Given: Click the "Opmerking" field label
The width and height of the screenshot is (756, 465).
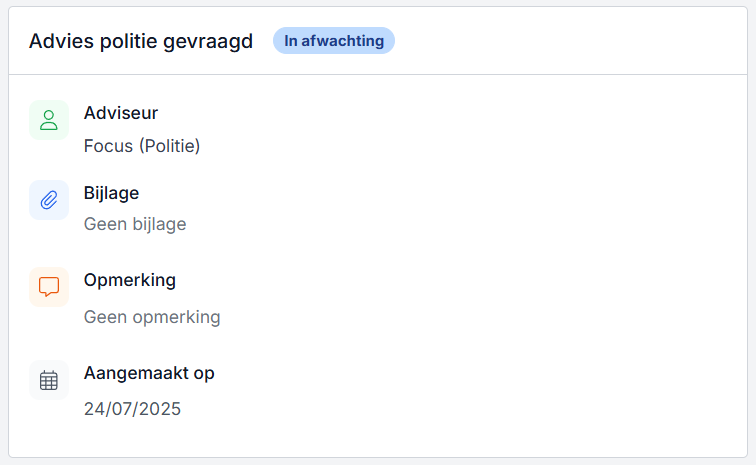Looking at the screenshot, I should point(130,280).
